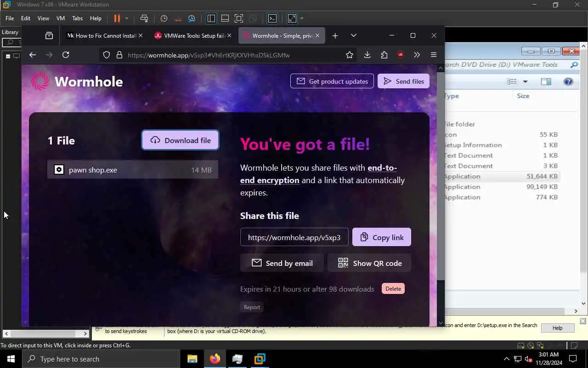This screenshot has height=368, width=588.
Task: Select the Wormhole browser tab
Action: (282, 35)
